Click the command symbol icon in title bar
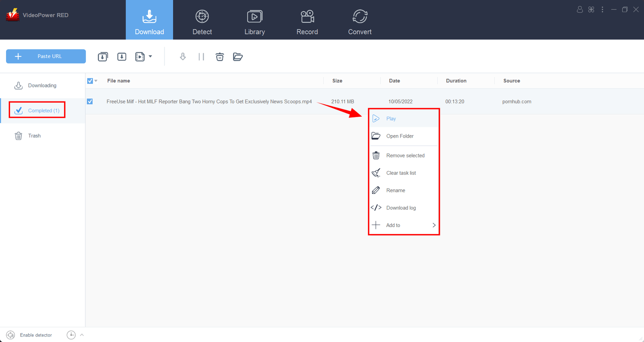 [591, 9]
